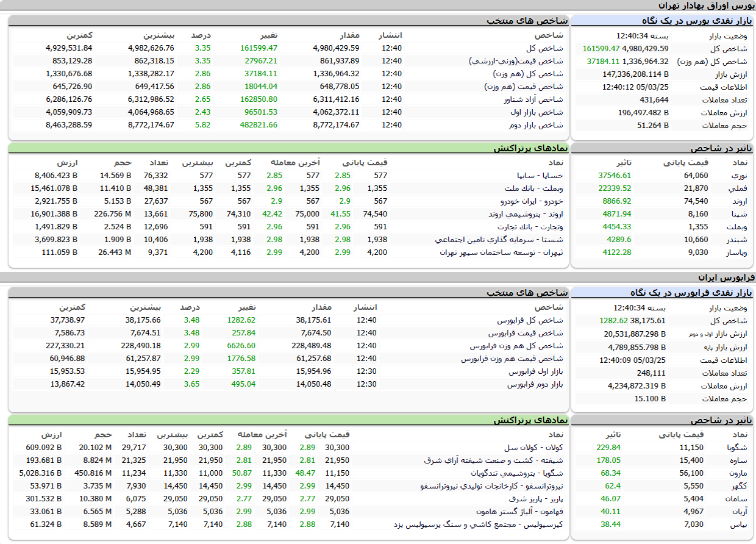
Task: Select مارون in the Farabourse index effect list
Action: [737, 473]
